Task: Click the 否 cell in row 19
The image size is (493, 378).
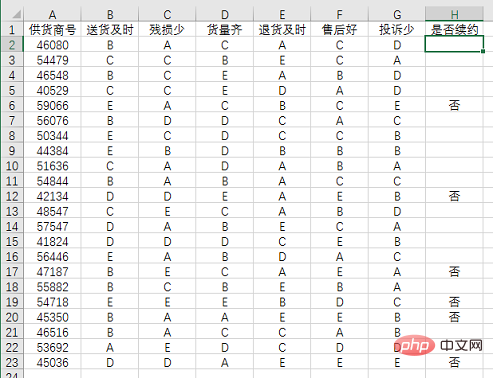Action: [x=454, y=302]
